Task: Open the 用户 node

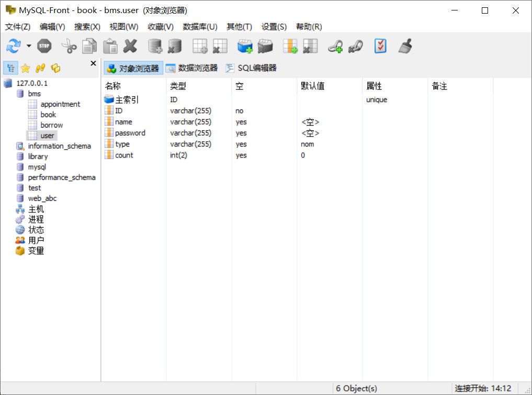Action: (36, 241)
